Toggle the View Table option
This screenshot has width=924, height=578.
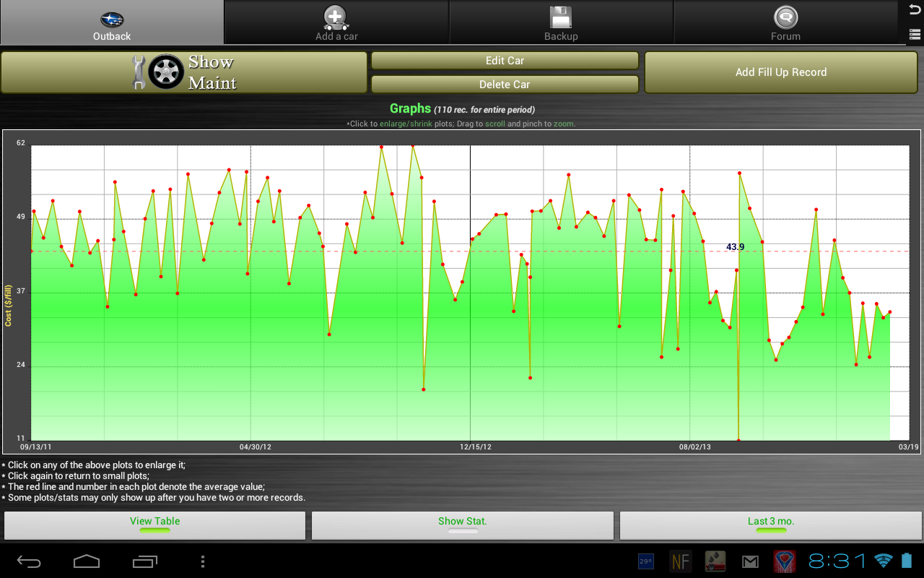click(155, 525)
